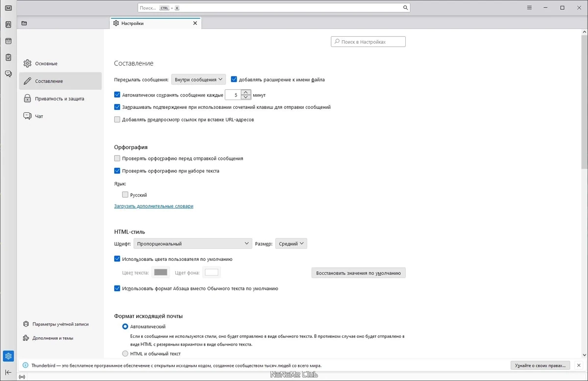Viewport: 588px width, 381px height.
Task: Open Приватность и защита category
Action: pos(60,99)
